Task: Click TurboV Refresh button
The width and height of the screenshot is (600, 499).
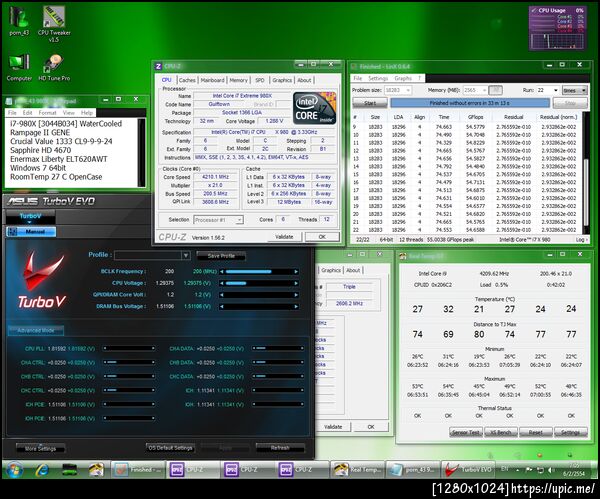Action: tap(280, 448)
